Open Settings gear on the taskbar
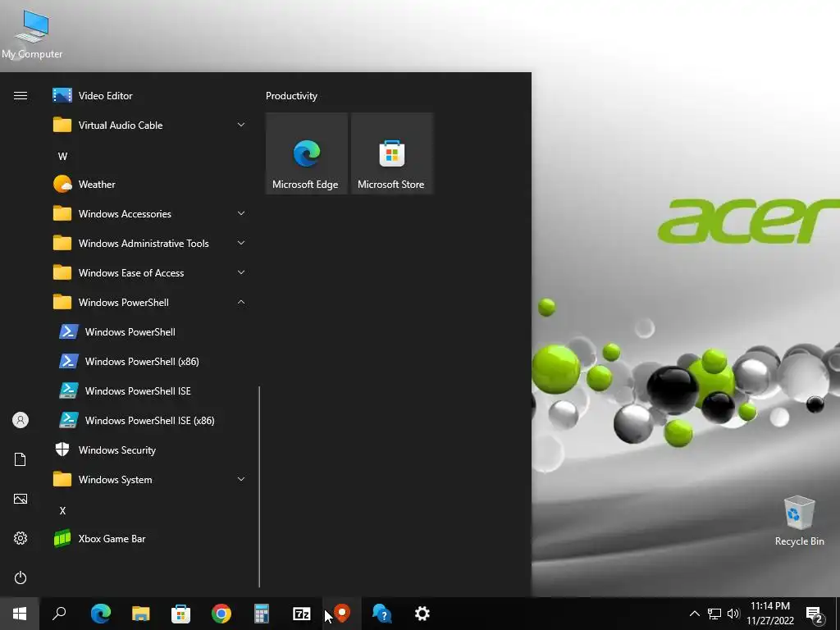The height and width of the screenshot is (630, 840). pos(422,614)
